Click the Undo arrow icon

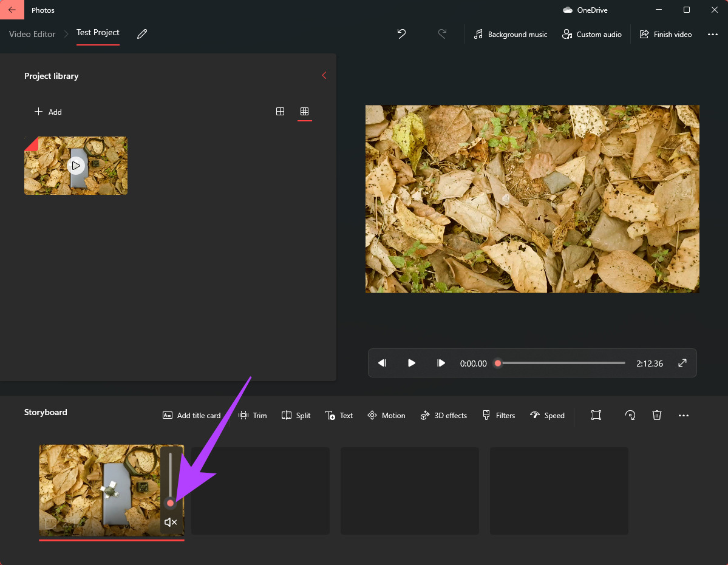click(x=401, y=34)
